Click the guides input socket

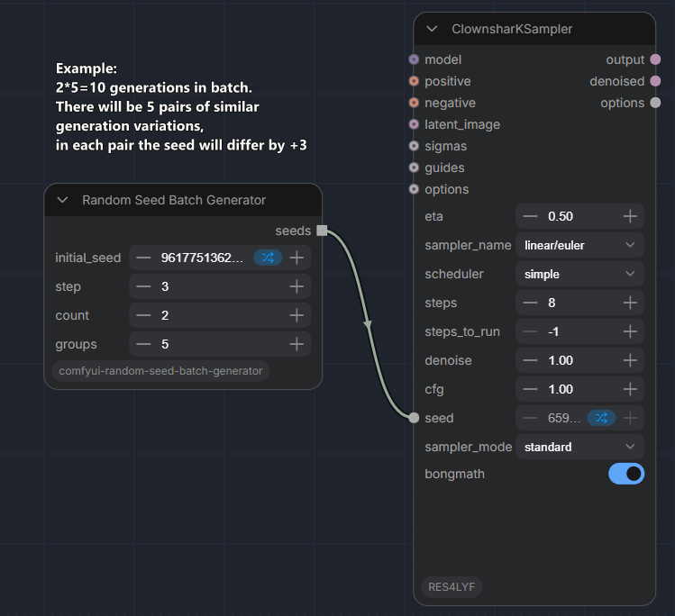click(x=414, y=168)
